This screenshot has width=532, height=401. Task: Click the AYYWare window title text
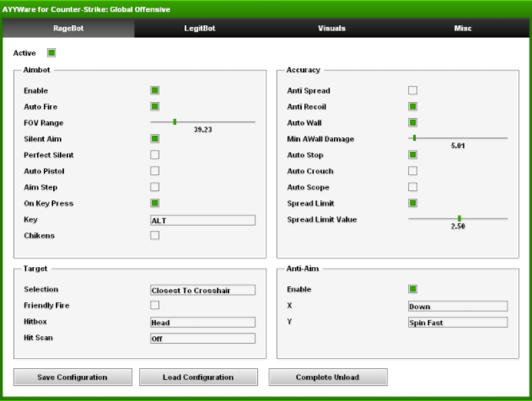tap(86, 9)
